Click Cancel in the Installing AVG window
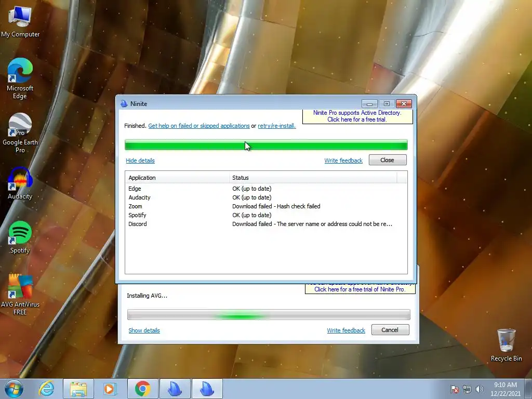This screenshot has width=532, height=399. (x=390, y=330)
